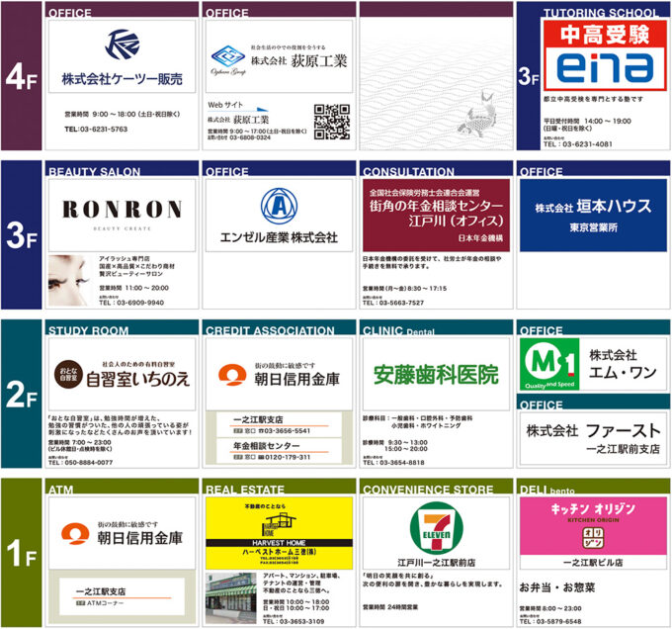
Task: Click 江戸川一之江駅前店 store name
Action: coord(436,562)
